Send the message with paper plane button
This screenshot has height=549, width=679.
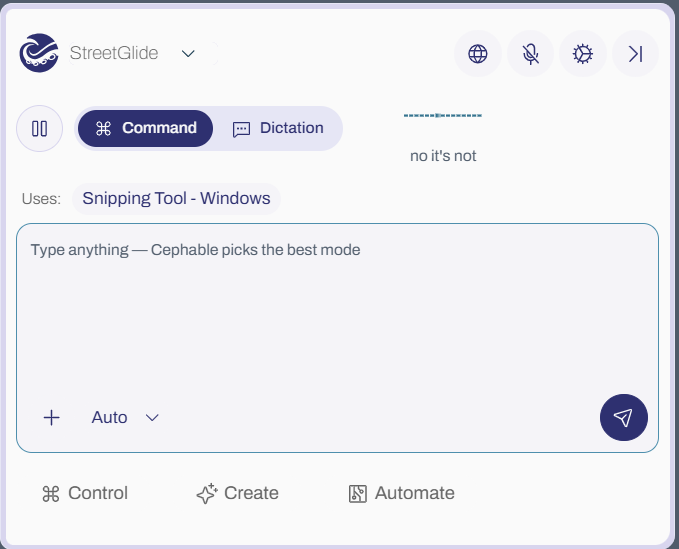(x=624, y=417)
